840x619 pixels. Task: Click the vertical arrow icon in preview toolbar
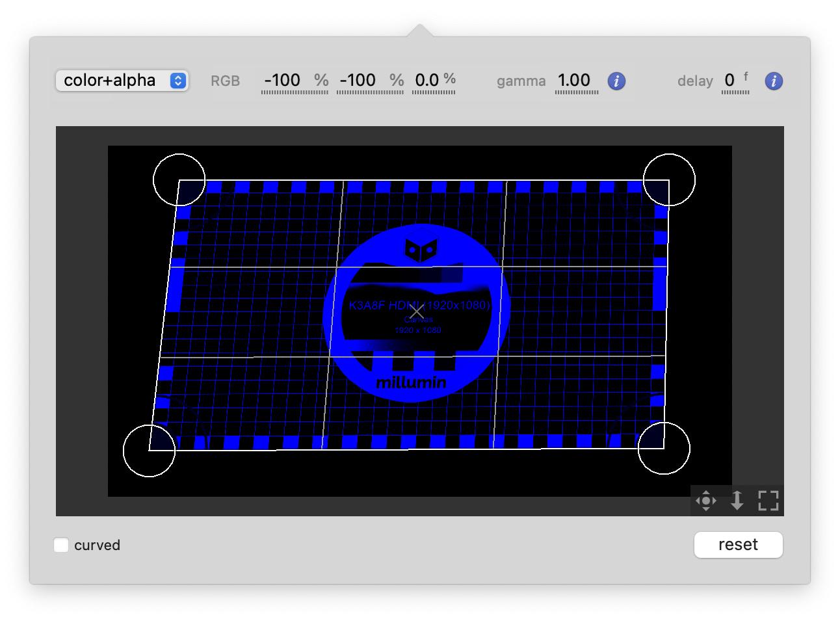point(737,501)
